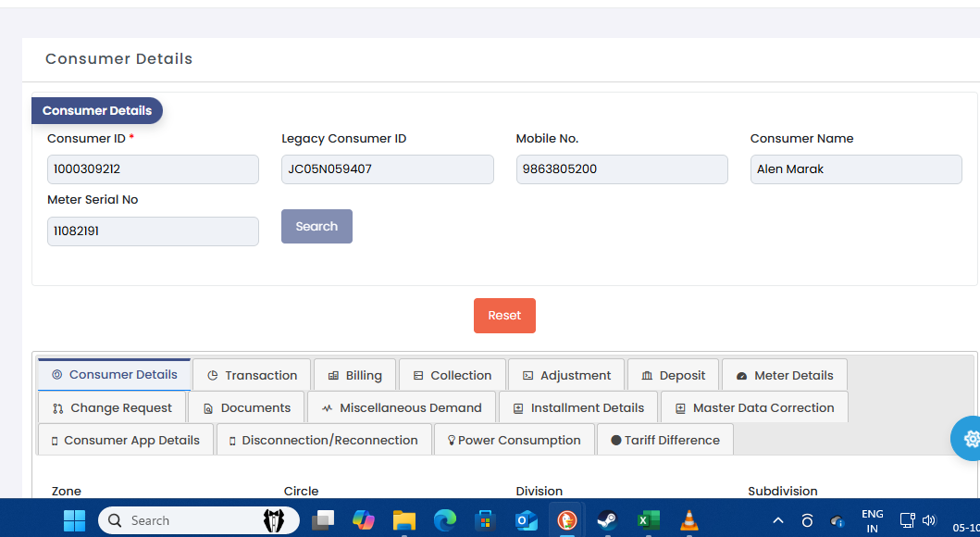Open the Windows Start menu
This screenshot has width=980, height=537.
74,520
